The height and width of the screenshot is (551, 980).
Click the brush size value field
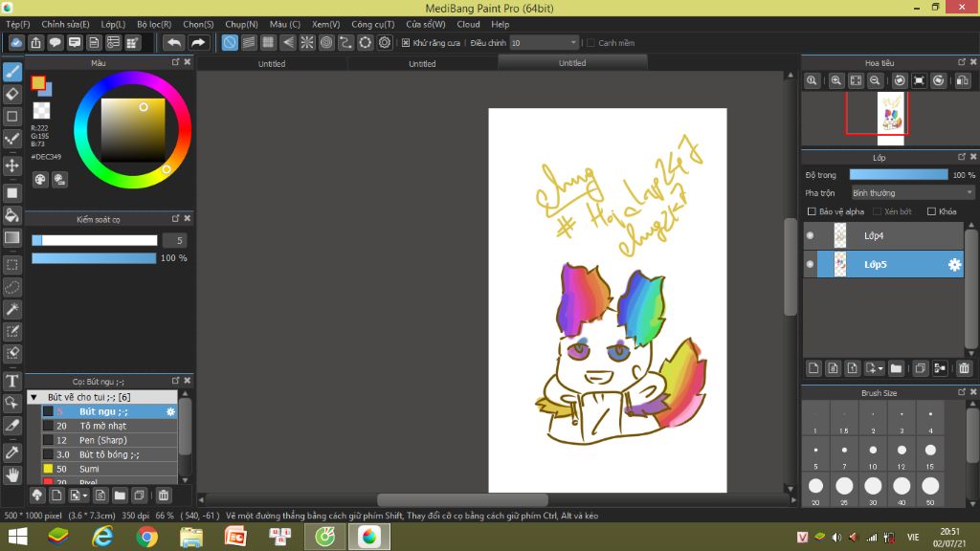coord(175,240)
